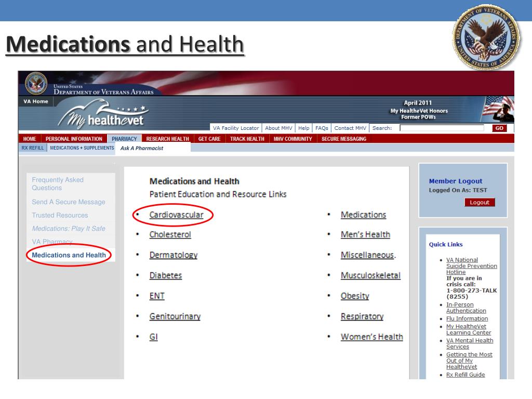Open the GET CARE tab
The width and height of the screenshot is (532, 399).
pos(209,139)
